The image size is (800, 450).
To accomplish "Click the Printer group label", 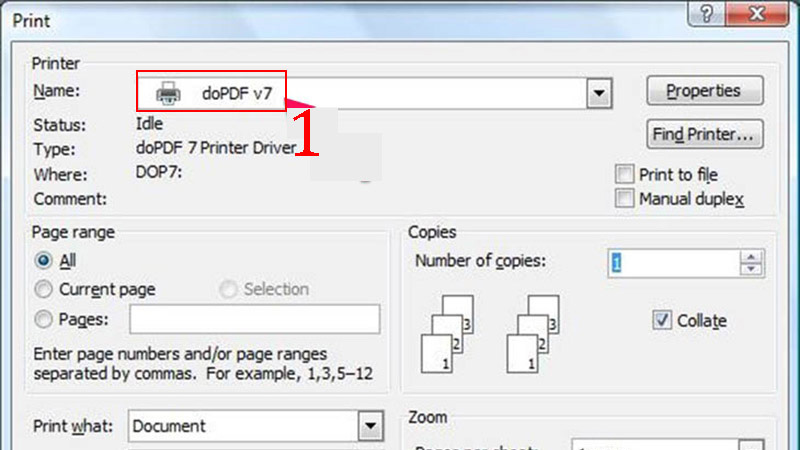I will [56, 63].
